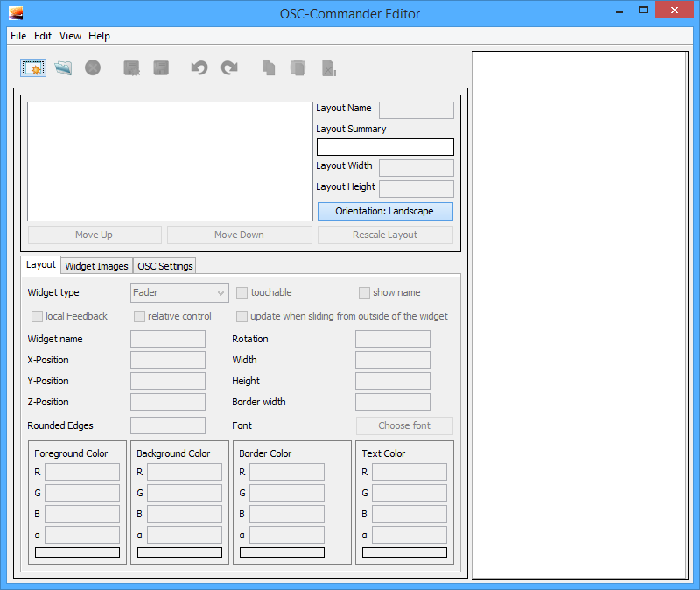This screenshot has height=590, width=700.
Task: Click the Border Color preview swatch
Action: 282,552
